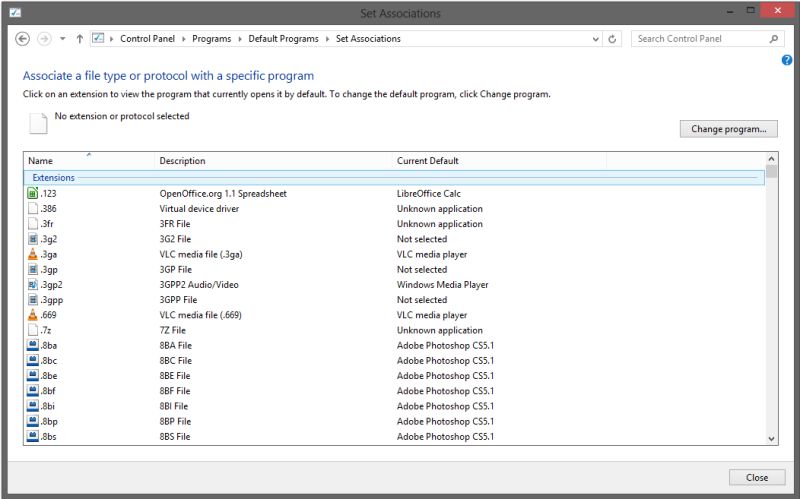This screenshot has height=499, width=800.
Task: Open the recent locations dropdown arrow
Action: [62, 39]
